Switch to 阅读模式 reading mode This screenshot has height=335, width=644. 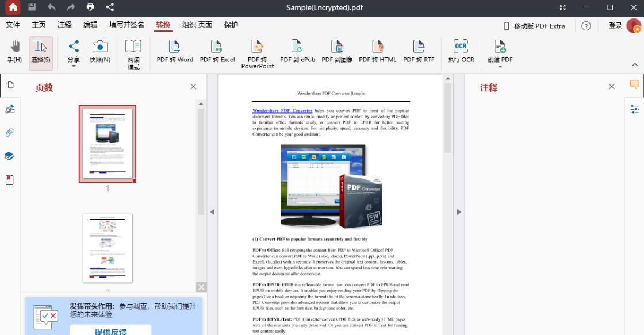[133, 55]
